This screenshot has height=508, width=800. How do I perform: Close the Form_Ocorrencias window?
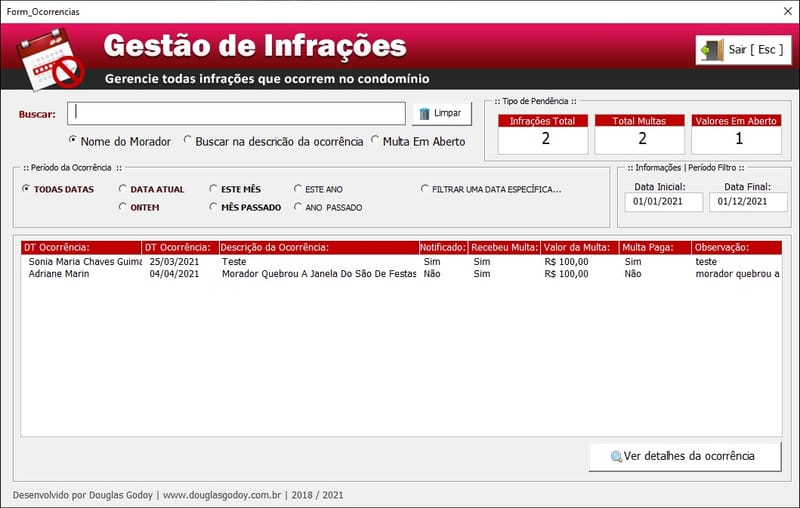783,12
